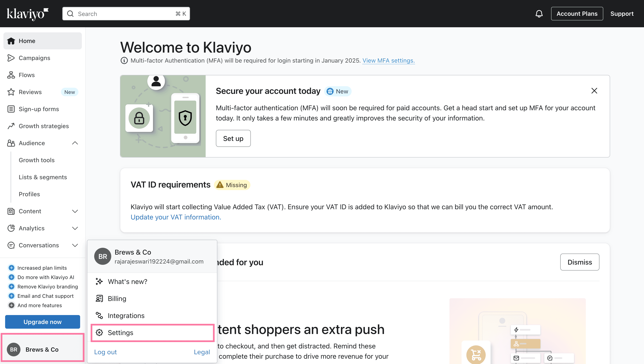The image size is (644, 364).
Task: Click the Reviews star icon
Action: coord(11,92)
